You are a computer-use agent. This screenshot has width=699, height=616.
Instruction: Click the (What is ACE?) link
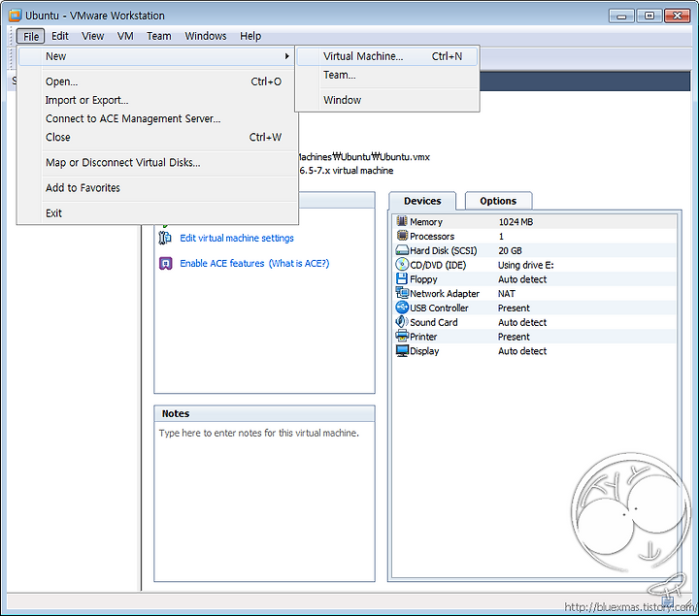tap(299, 263)
